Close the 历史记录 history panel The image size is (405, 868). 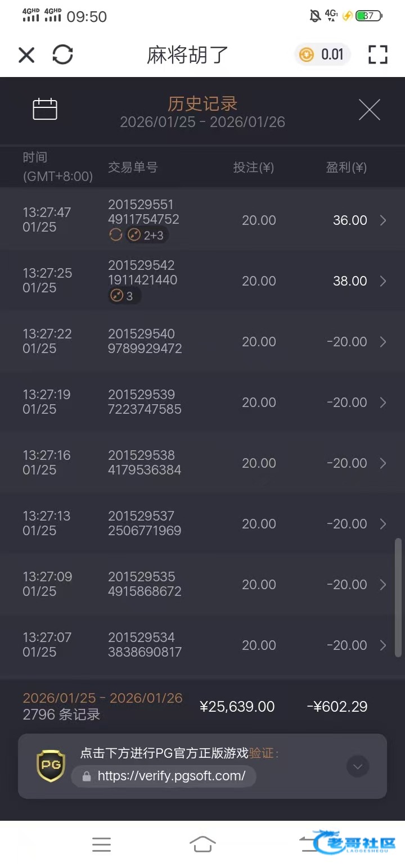(x=370, y=109)
